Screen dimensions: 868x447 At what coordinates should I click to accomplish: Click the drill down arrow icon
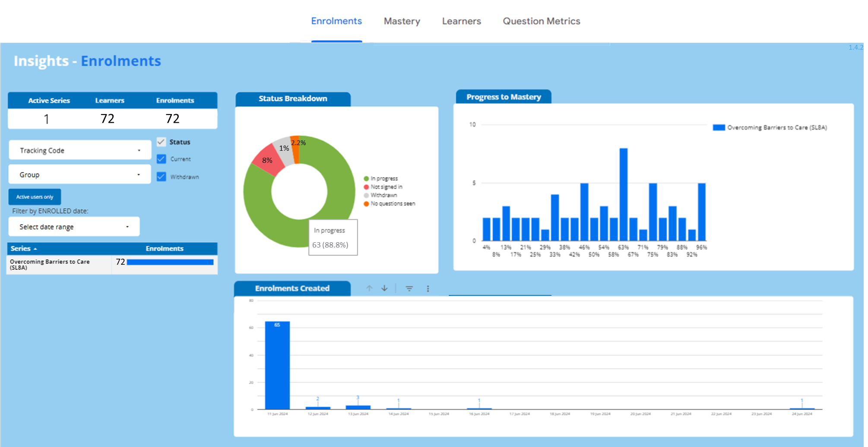pyautogui.click(x=384, y=288)
